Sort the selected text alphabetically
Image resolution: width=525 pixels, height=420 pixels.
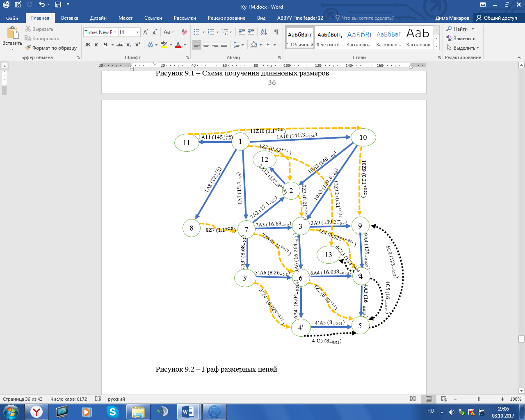pos(264,32)
